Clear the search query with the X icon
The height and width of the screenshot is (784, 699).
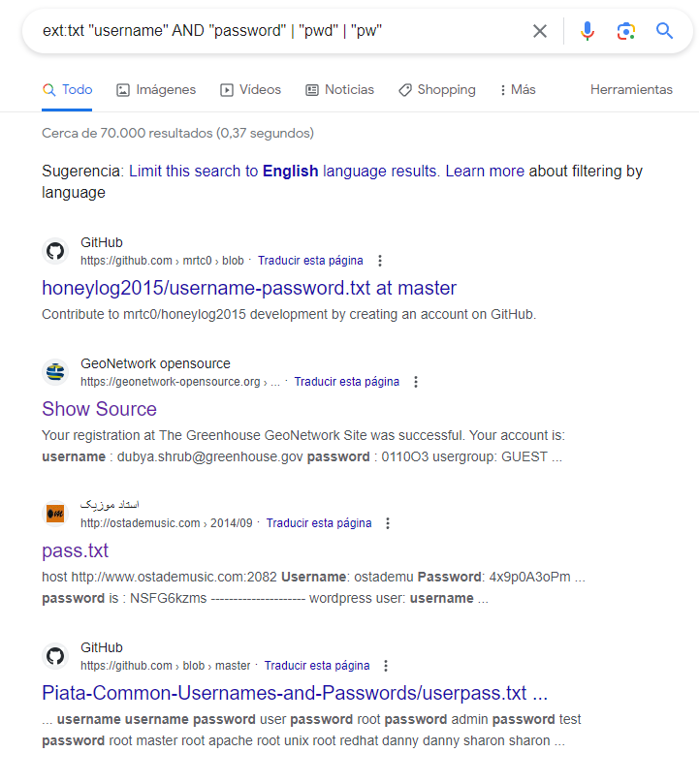(x=539, y=31)
